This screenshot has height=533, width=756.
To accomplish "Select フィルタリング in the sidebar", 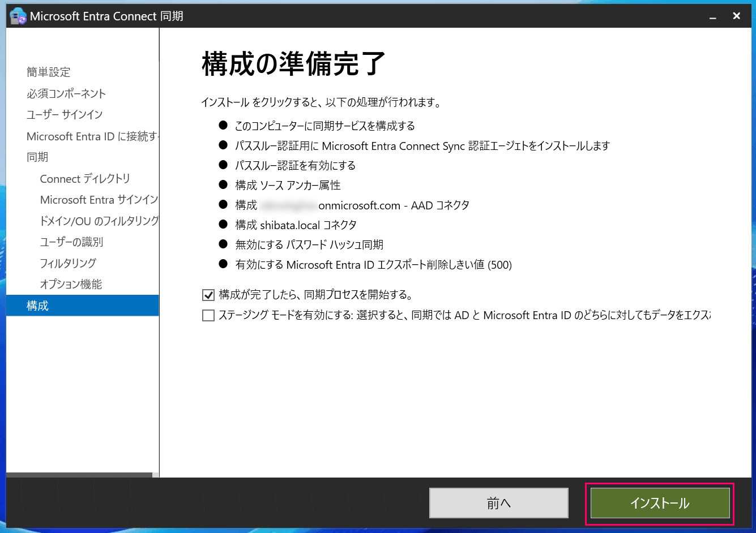I will point(68,263).
